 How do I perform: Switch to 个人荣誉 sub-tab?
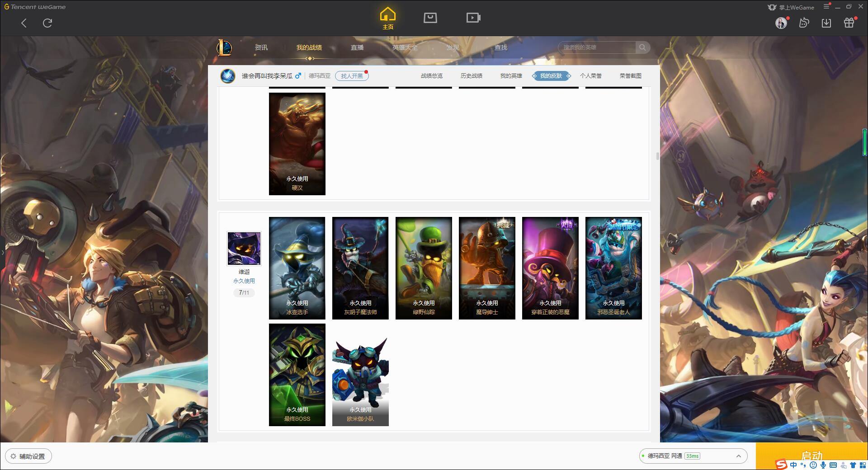click(591, 76)
